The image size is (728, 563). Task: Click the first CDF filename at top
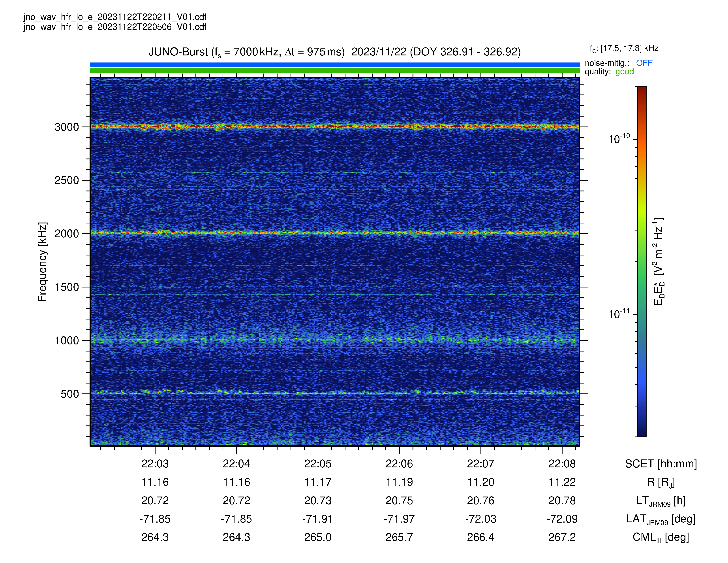pos(115,17)
